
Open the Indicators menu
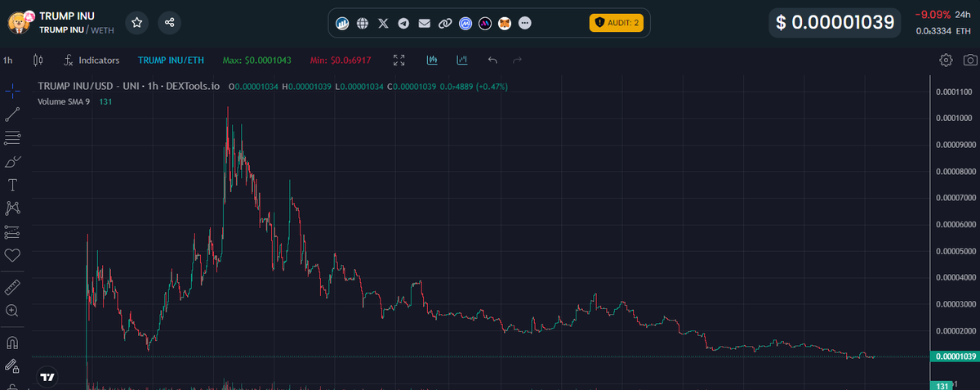[x=91, y=60]
